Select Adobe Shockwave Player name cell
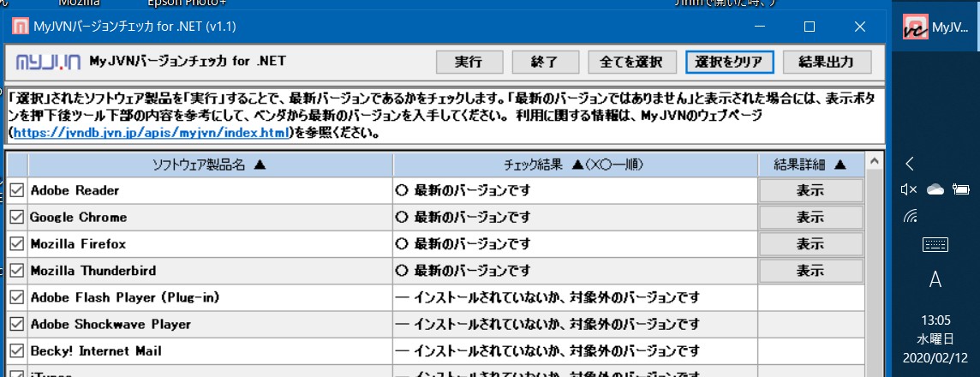The image size is (980, 377). pos(211,325)
